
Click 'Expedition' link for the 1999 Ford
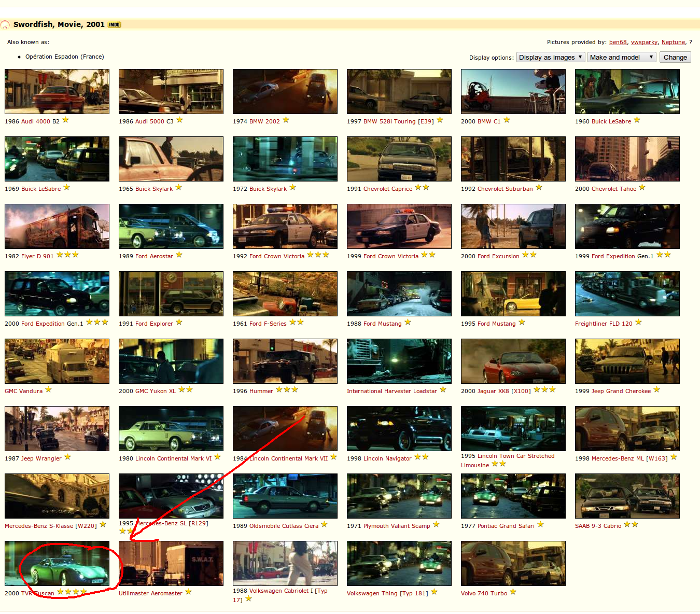(620, 256)
